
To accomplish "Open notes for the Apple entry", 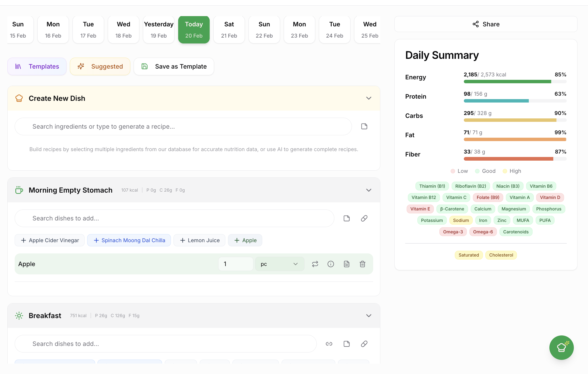I will [347, 264].
